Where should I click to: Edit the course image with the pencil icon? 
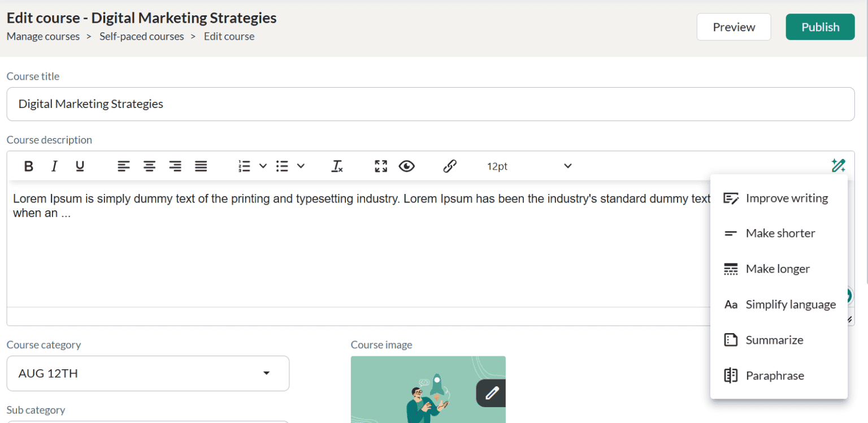[491, 393]
